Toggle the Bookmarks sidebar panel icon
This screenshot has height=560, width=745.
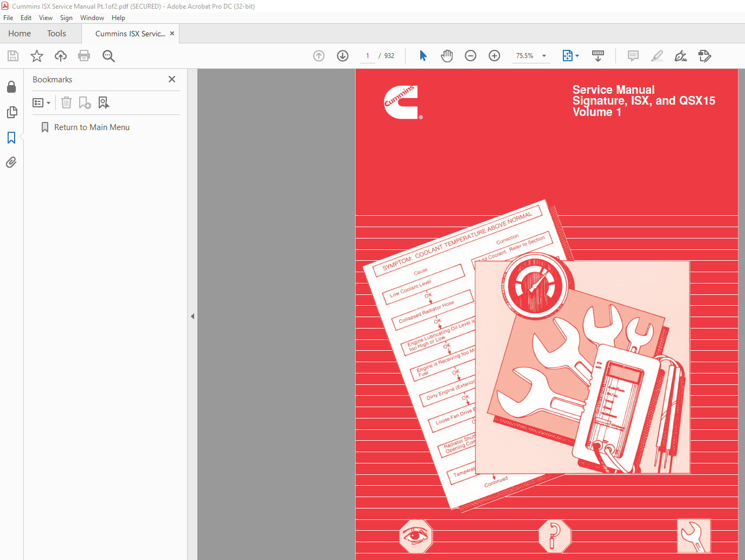11,138
